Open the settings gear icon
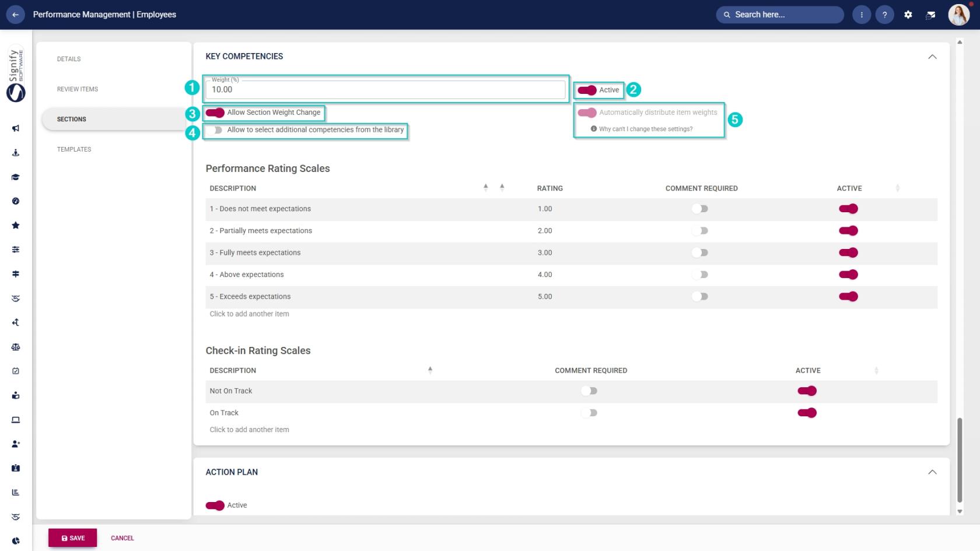This screenshot has height=551, width=980. 908,15
